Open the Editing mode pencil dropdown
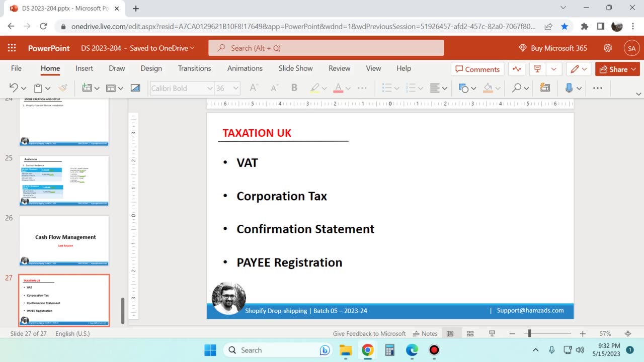This screenshot has height=362, width=644. 579,69
